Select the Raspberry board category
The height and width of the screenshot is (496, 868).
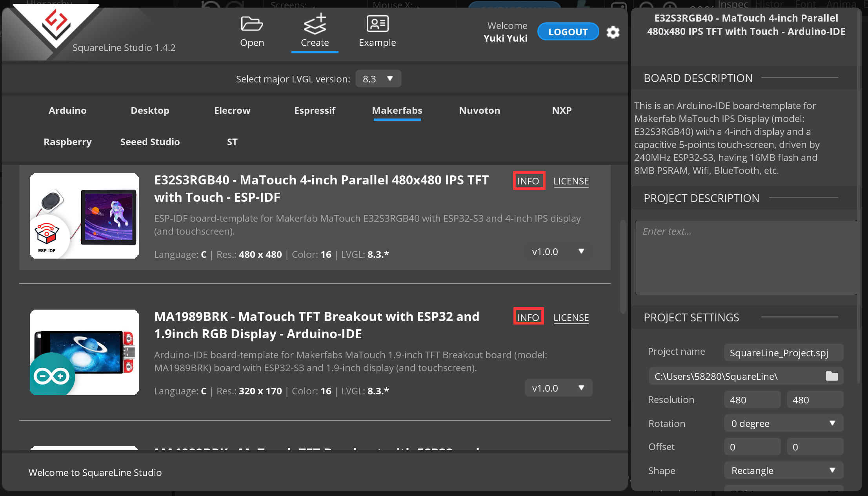pos(67,142)
